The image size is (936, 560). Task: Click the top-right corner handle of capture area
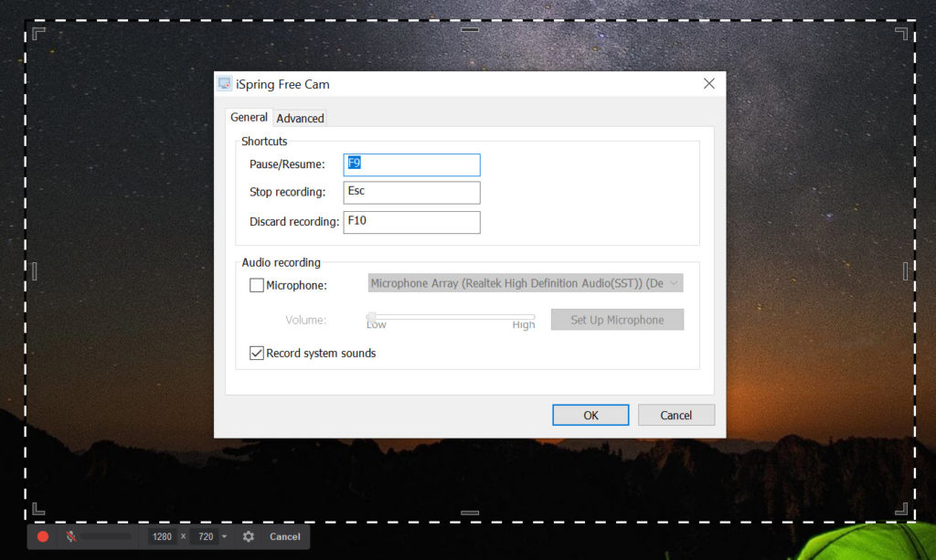(901, 34)
